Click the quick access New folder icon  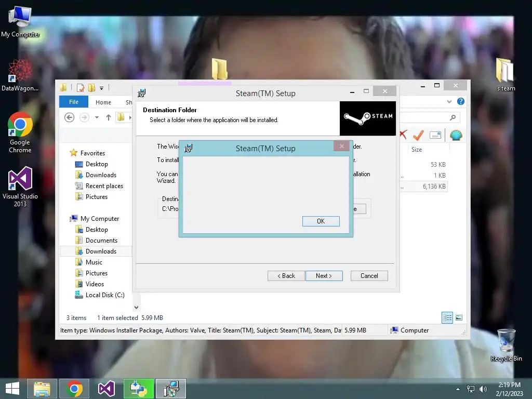(91, 88)
